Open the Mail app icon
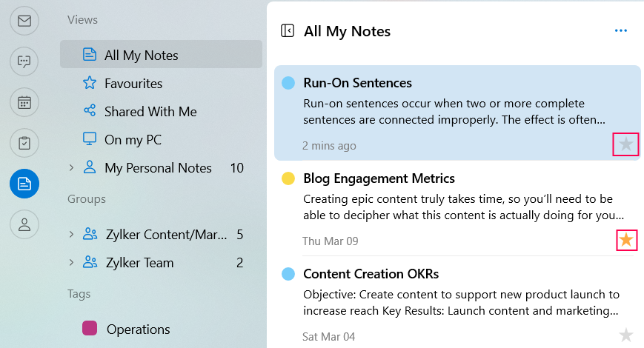Viewport: 644px width, 348px height. tap(24, 21)
